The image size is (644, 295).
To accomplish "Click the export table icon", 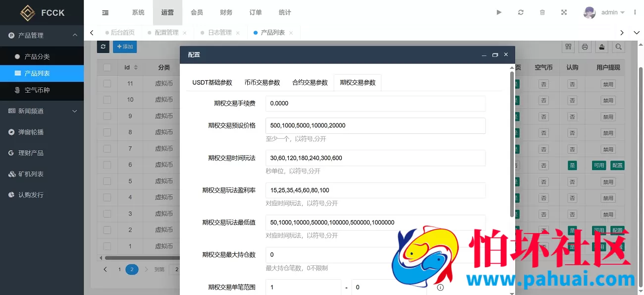I will pyautogui.click(x=602, y=47).
